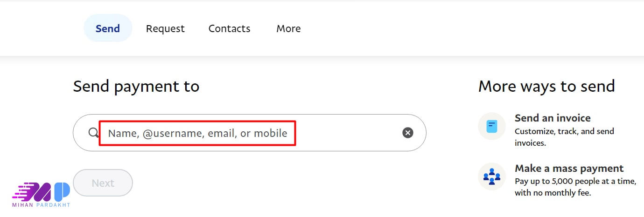Open the More menu
644x217 pixels.
288,28
